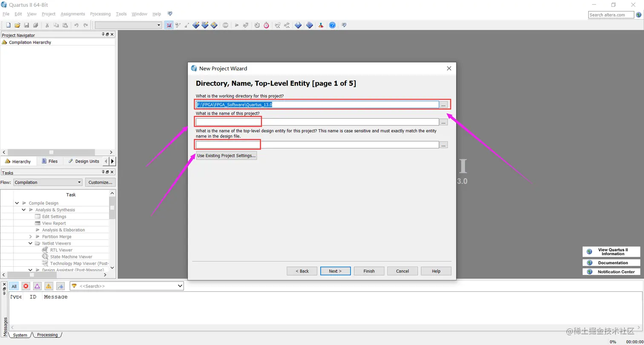Click globe icon next to Documentation

[589, 263]
